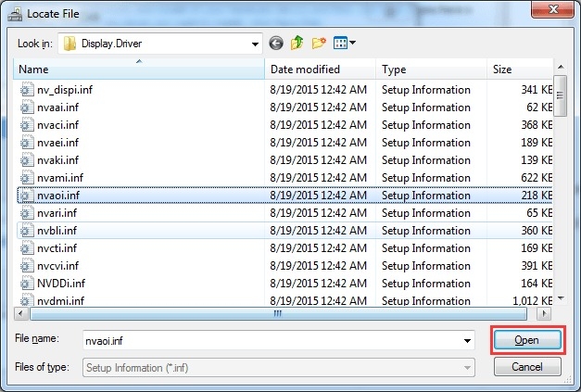
Task: Create a new folder
Action: coord(319,43)
